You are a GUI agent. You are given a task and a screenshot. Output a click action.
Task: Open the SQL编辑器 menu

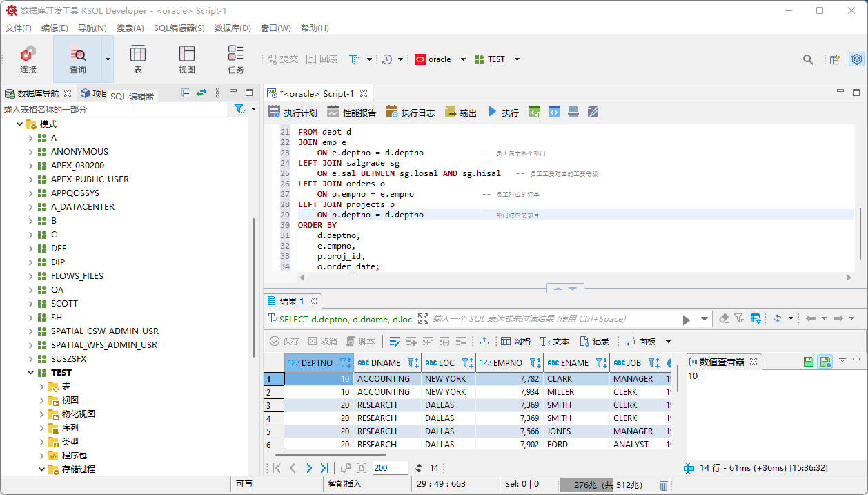(x=179, y=28)
